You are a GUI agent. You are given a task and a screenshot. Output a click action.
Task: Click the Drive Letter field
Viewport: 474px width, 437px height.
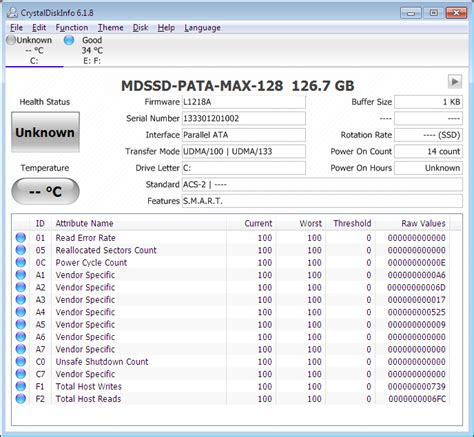click(244, 168)
